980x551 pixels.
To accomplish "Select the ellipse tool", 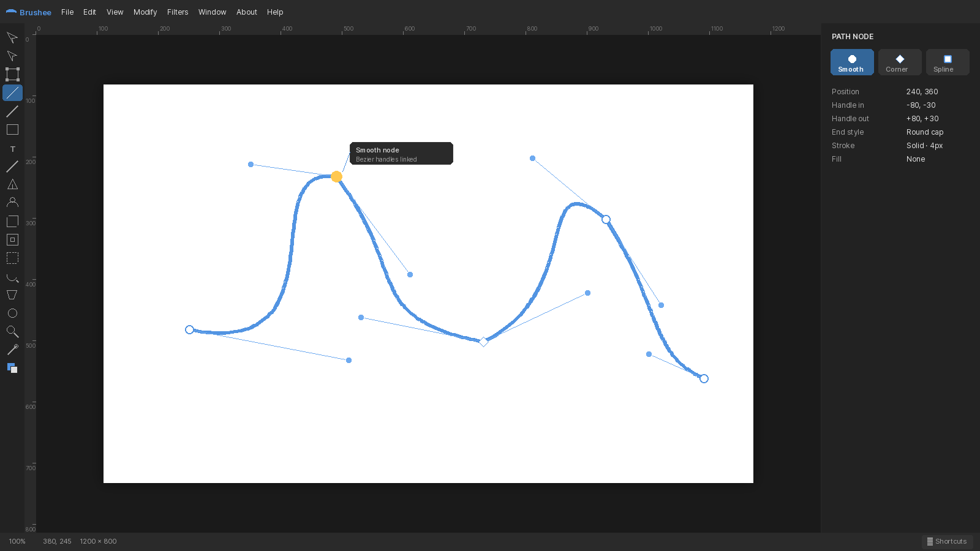I will 12,313.
